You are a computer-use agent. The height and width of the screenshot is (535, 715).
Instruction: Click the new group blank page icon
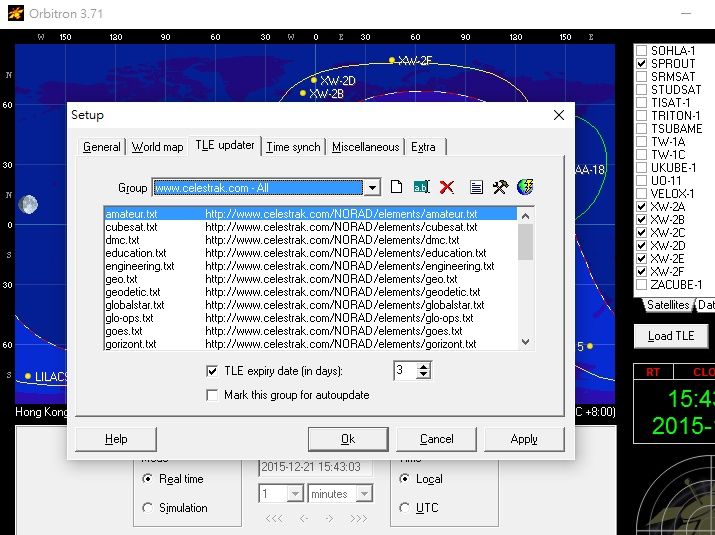tap(396, 187)
